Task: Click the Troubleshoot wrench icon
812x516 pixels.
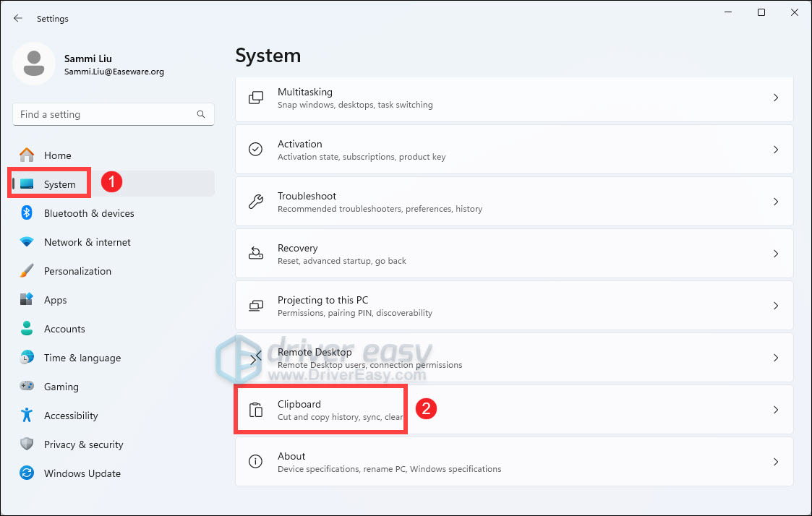Action: point(256,202)
